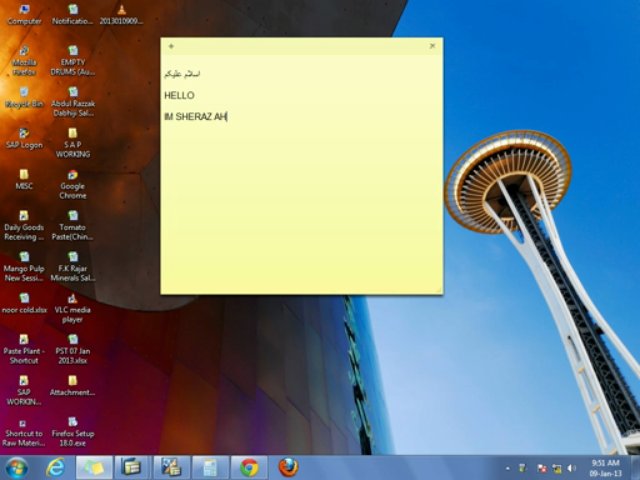Delete the sticky note using the X
Image resolution: width=640 pixels, height=480 pixels.
coord(432,46)
